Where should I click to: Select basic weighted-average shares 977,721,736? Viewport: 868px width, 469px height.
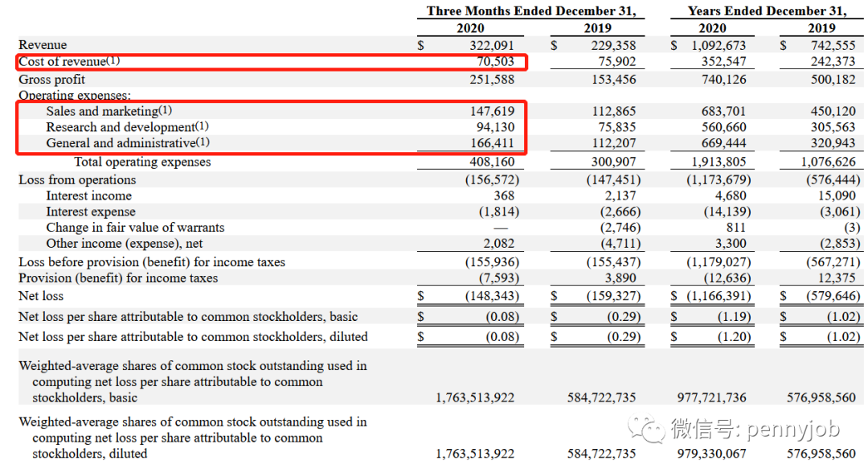712,397
